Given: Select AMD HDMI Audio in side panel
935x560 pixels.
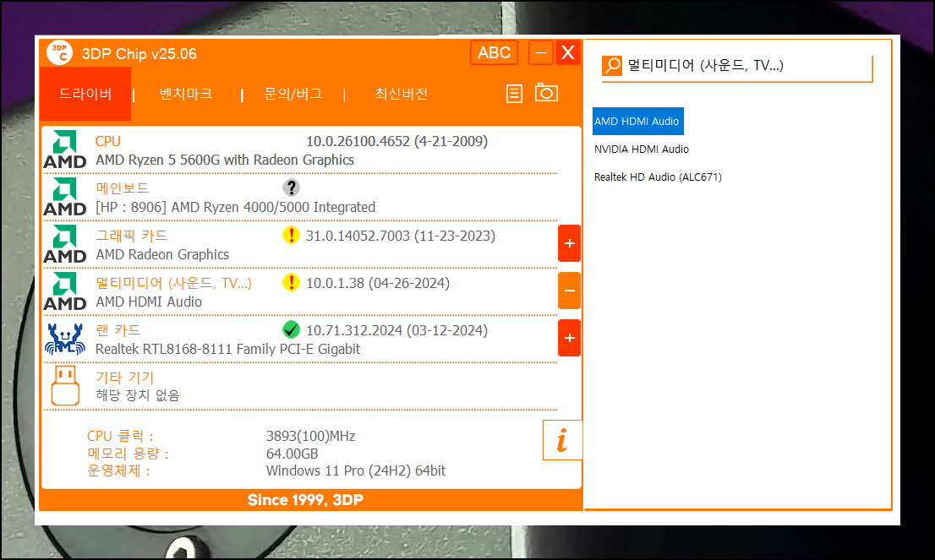Looking at the screenshot, I should pyautogui.click(x=637, y=121).
